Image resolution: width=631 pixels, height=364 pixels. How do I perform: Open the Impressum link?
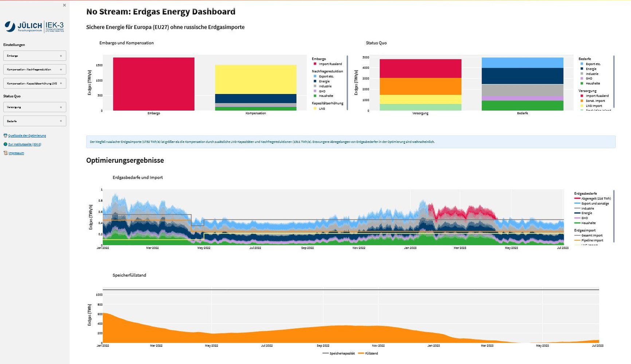coord(16,153)
